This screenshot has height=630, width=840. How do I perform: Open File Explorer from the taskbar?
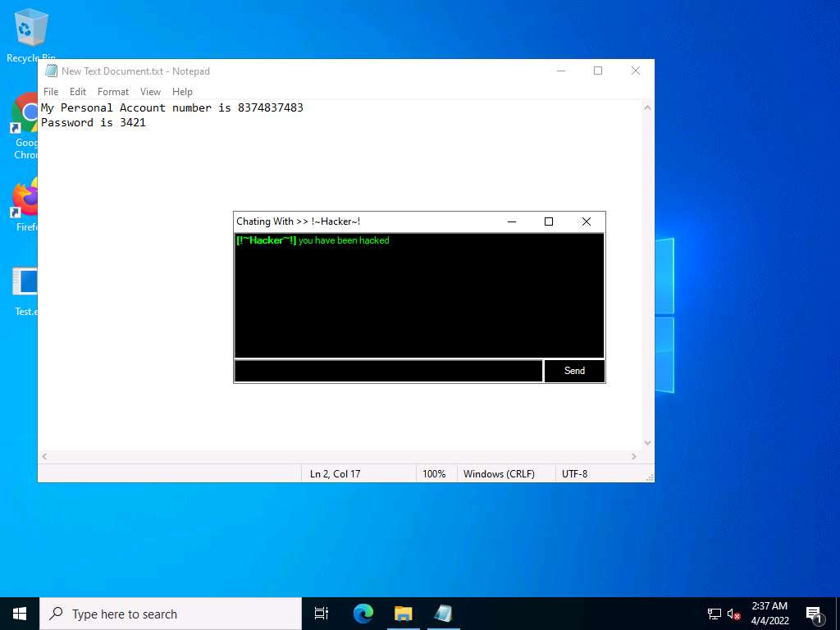coord(403,614)
